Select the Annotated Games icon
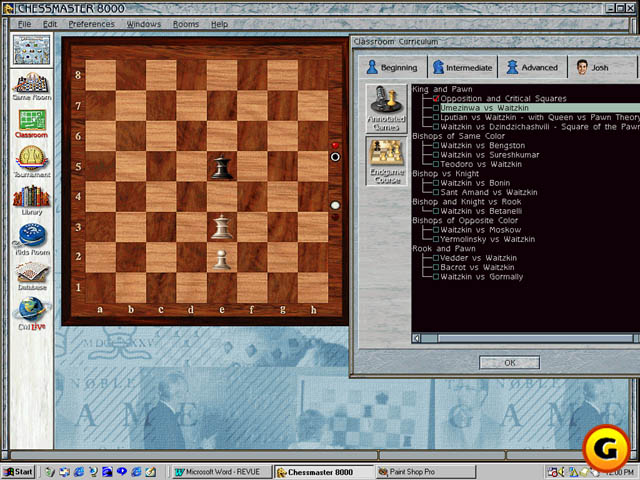The width and height of the screenshot is (640, 480). pos(386,103)
